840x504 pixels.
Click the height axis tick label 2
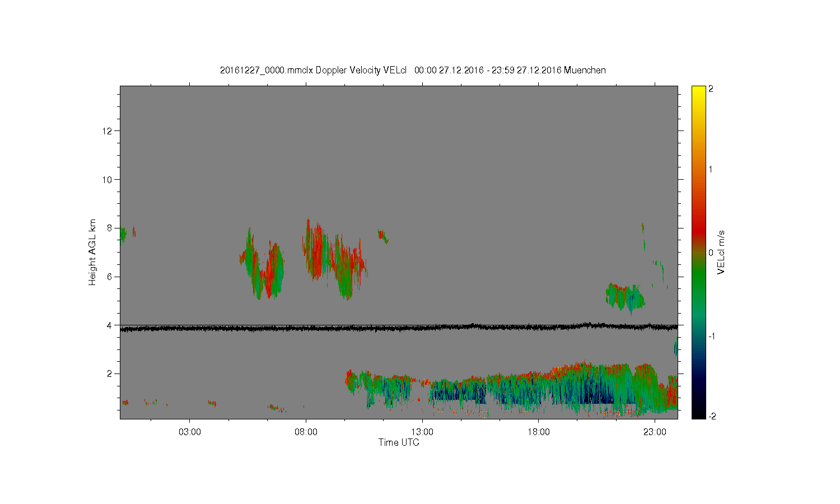[x=110, y=374]
